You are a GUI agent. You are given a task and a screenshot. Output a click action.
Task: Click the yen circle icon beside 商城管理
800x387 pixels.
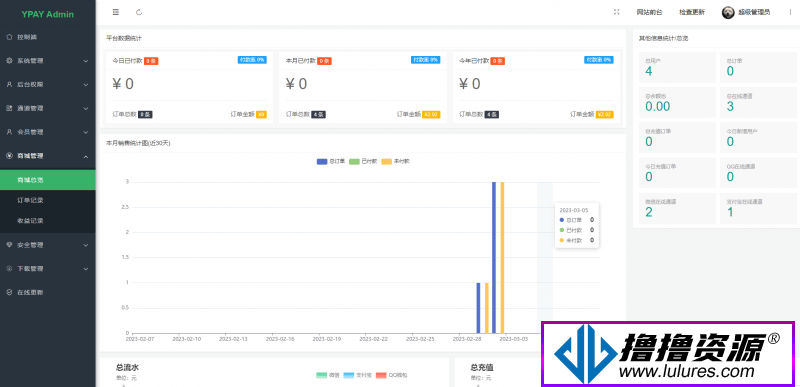pos(9,156)
